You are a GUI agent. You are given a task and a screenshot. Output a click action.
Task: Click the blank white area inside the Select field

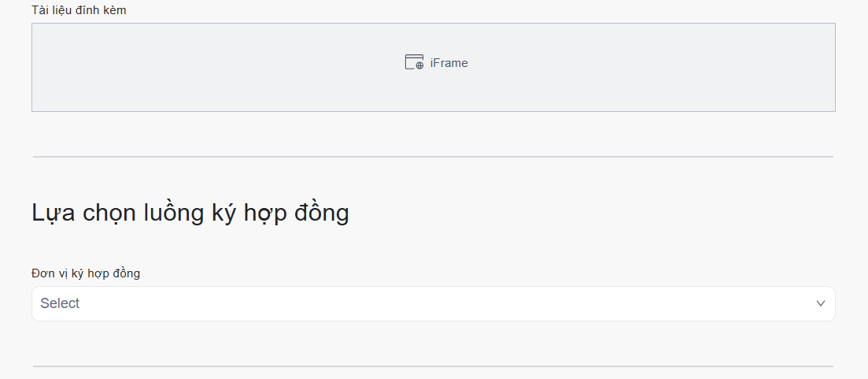click(x=551, y=303)
